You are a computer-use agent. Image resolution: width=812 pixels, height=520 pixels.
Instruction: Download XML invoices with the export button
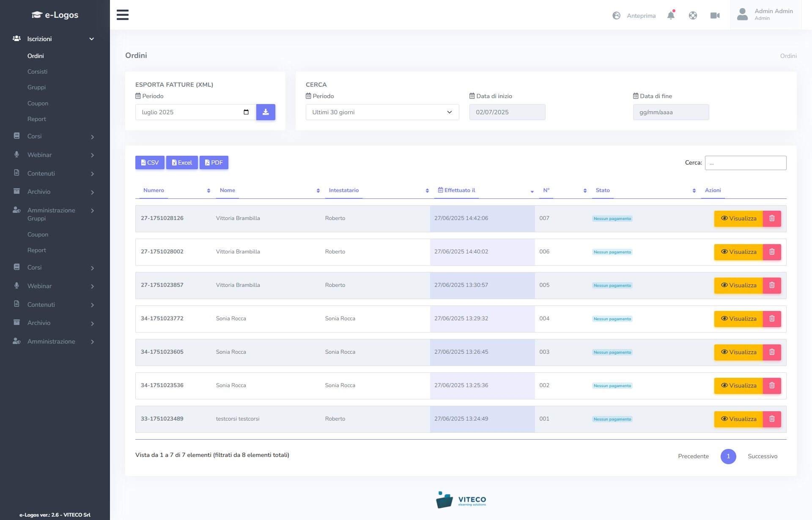266,112
